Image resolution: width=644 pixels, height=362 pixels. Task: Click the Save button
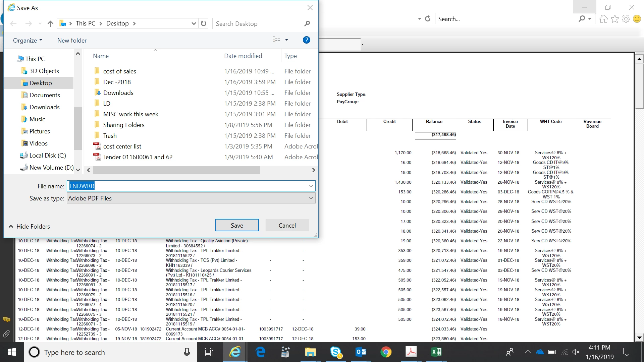pyautogui.click(x=237, y=225)
